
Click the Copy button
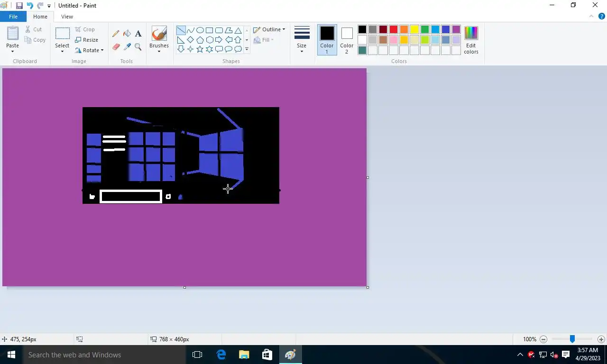[35, 40]
